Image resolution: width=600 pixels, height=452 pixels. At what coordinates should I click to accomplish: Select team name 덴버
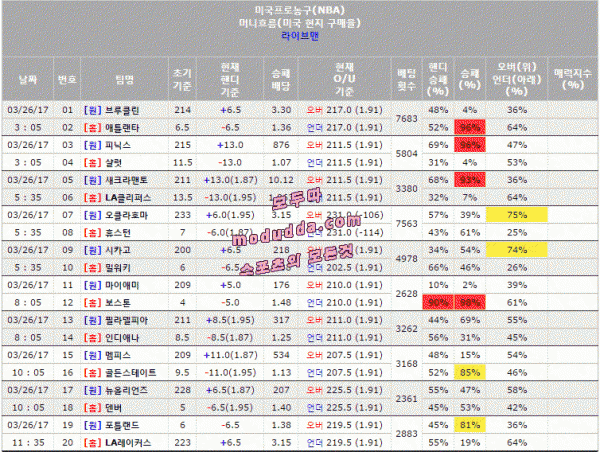pos(114,408)
